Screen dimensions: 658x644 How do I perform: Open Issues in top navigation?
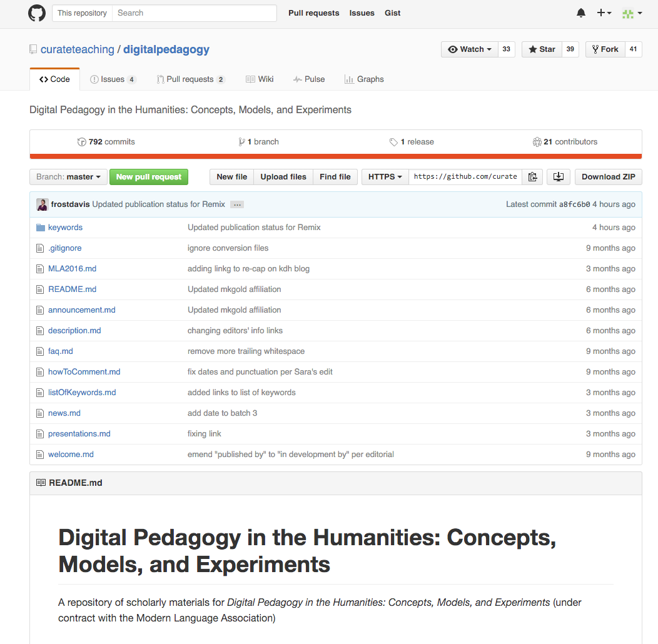(362, 13)
